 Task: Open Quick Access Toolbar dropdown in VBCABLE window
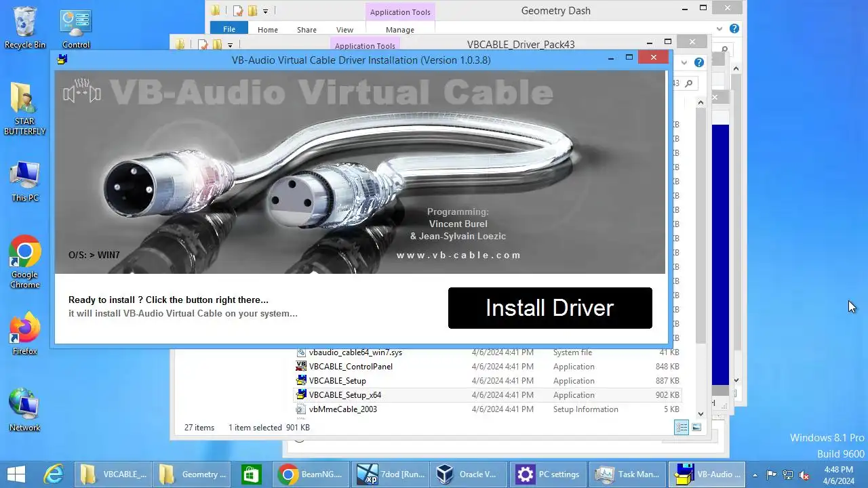coord(230,45)
